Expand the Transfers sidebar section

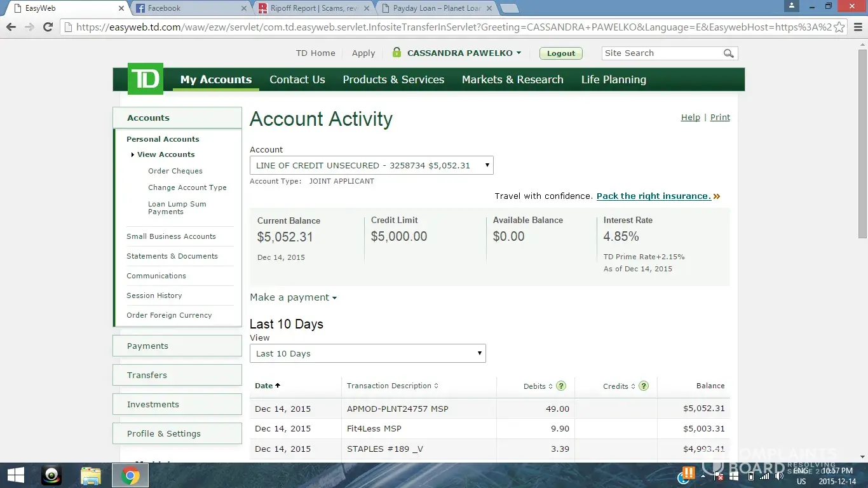click(177, 375)
